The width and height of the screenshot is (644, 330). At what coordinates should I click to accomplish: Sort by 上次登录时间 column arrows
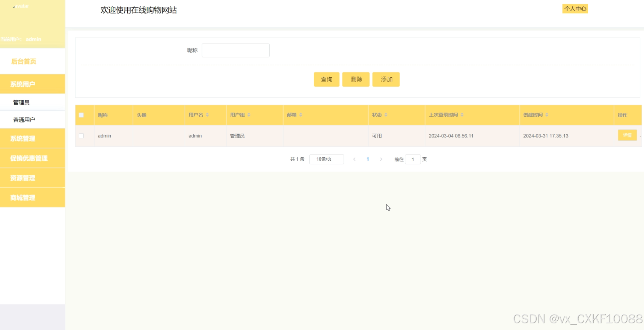click(462, 115)
